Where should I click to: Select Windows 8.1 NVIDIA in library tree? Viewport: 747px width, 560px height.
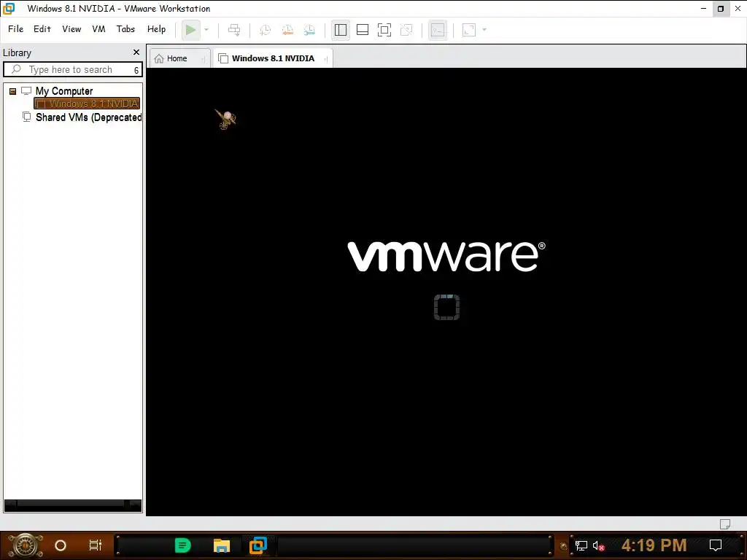pyautogui.click(x=88, y=104)
